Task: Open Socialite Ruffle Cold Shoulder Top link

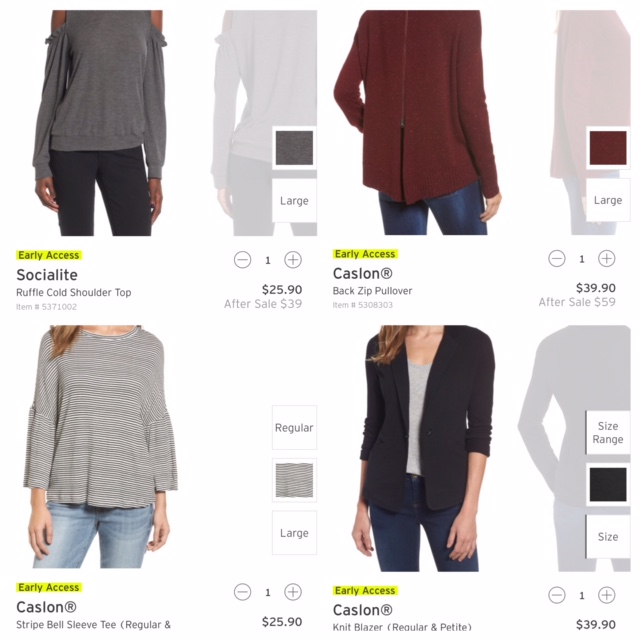Action: click(x=73, y=293)
